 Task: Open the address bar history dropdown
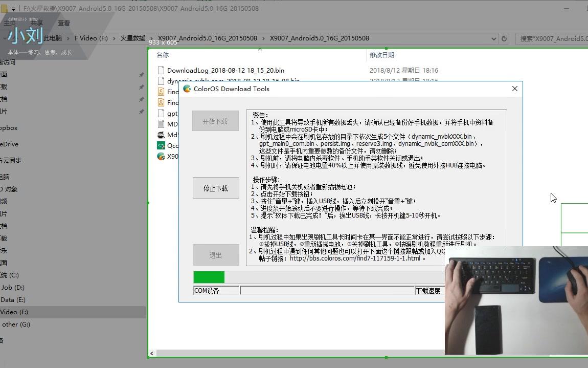494,38
